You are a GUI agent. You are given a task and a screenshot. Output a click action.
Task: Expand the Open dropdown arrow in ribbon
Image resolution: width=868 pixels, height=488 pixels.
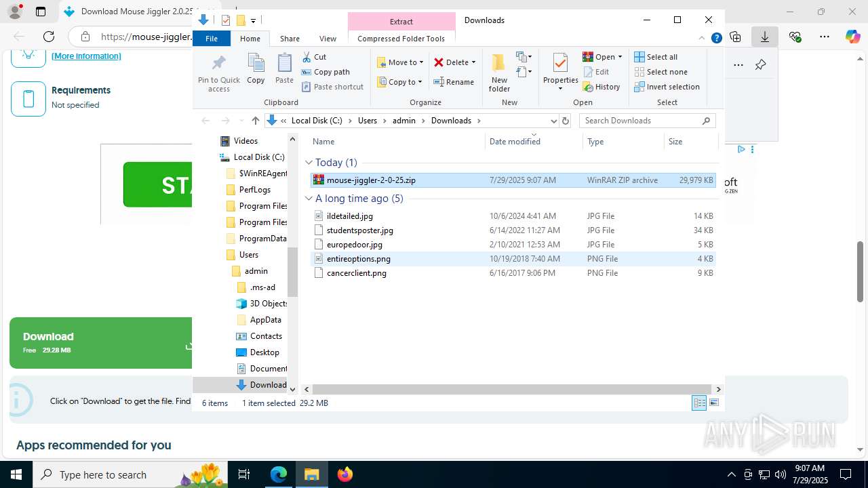[x=620, y=57]
